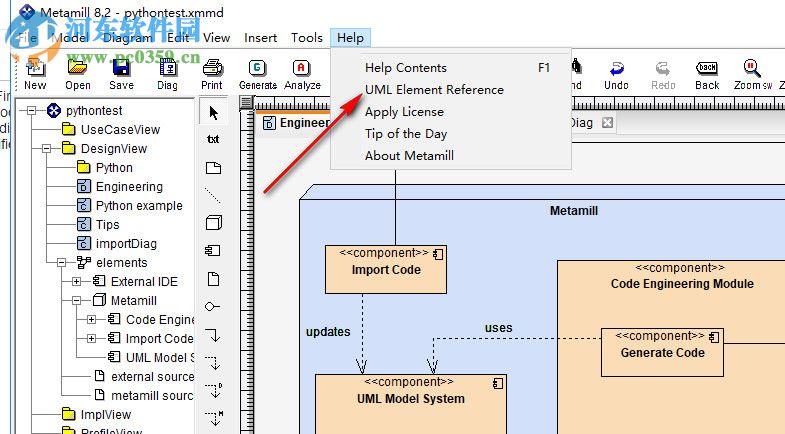
Task: Choose UML Element Reference menu entry
Action: [451, 90]
